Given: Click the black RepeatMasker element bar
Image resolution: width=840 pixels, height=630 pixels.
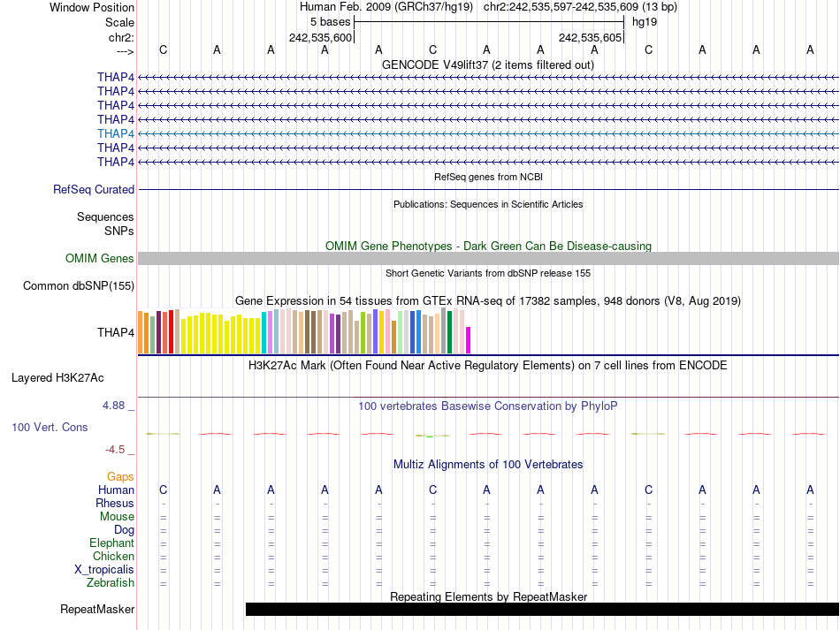Looking at the screenshot, I should [541, 609].
